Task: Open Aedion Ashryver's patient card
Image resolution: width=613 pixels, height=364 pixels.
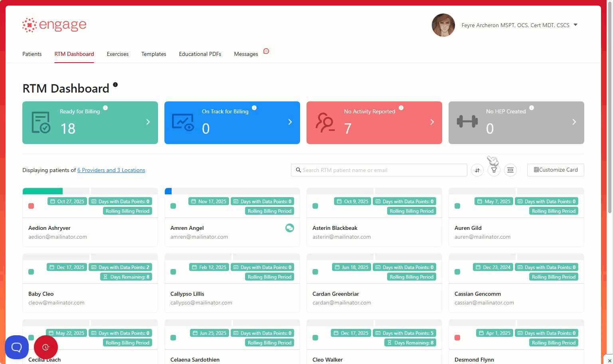Action: 90,218
